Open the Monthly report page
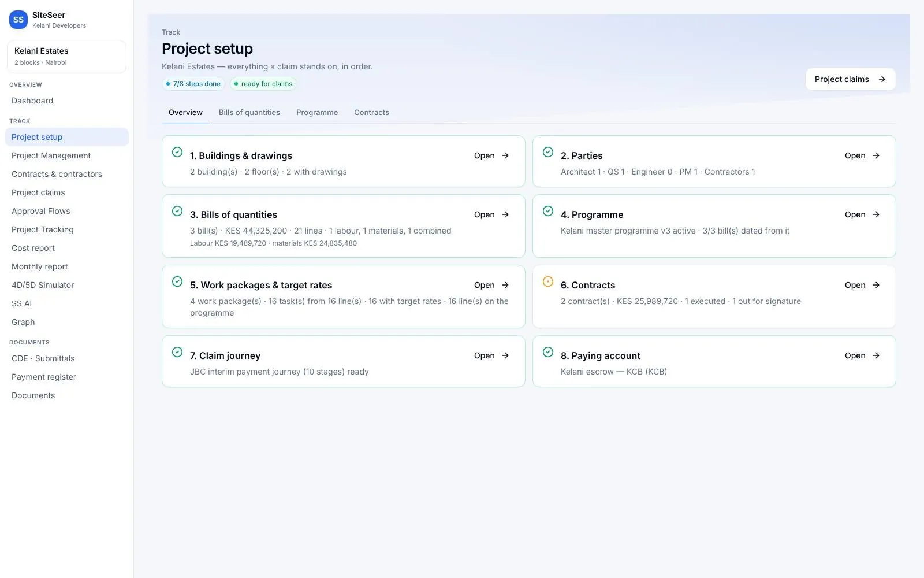Viewport: 924px width, 578px height. tap(66, 266)
